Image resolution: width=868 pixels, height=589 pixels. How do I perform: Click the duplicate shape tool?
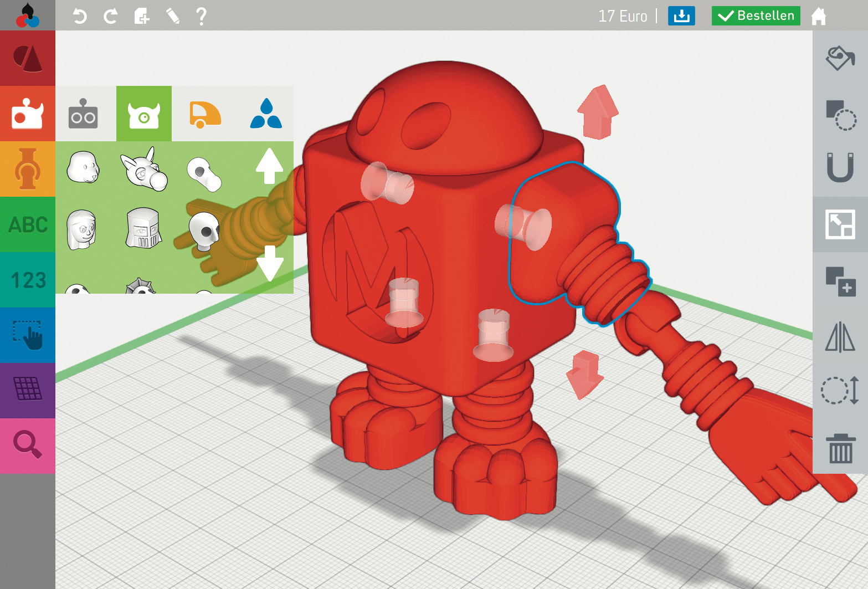click(x=840, y=281)
